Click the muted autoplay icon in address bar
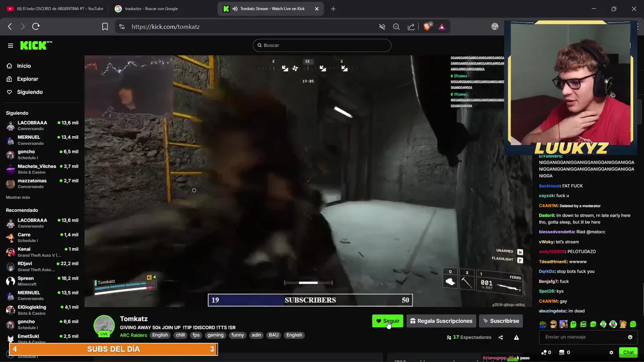This screenshot has width=644, height=362. pyautogui.click(x=382, y=27)
